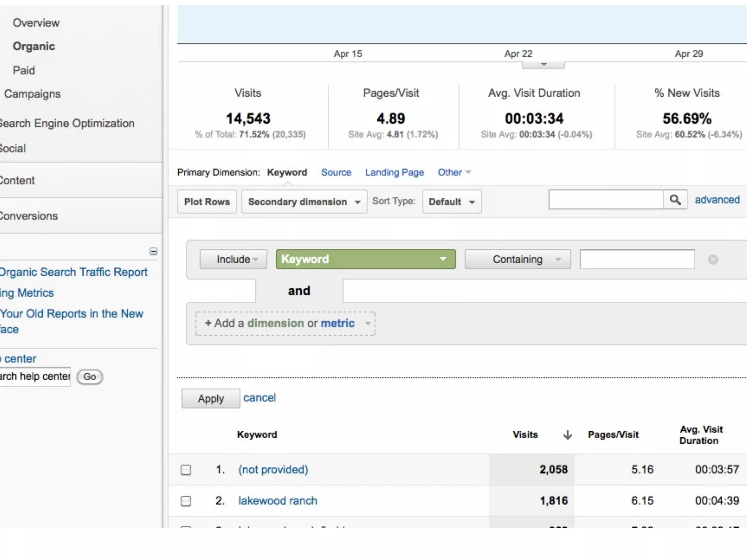This screenshot has width=747, height=560.
Task: Open the Include filter dropdown
Action: pos(233,259)
